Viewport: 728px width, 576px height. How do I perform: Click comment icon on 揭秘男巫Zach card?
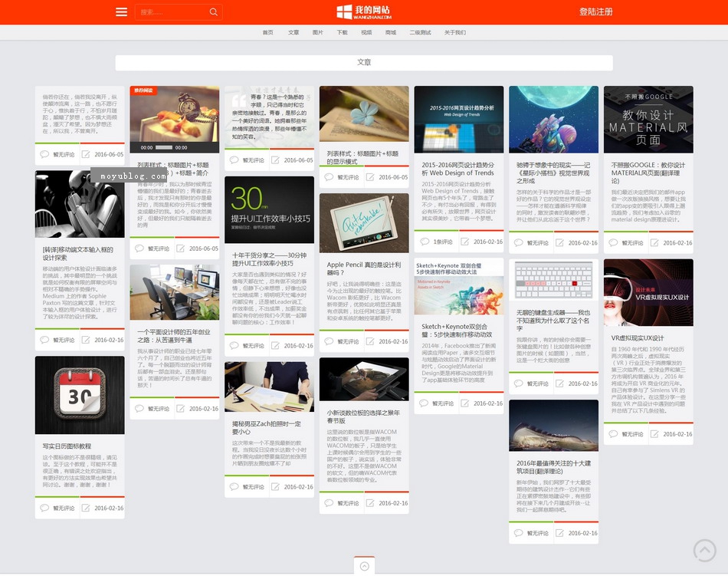point(234,486)
